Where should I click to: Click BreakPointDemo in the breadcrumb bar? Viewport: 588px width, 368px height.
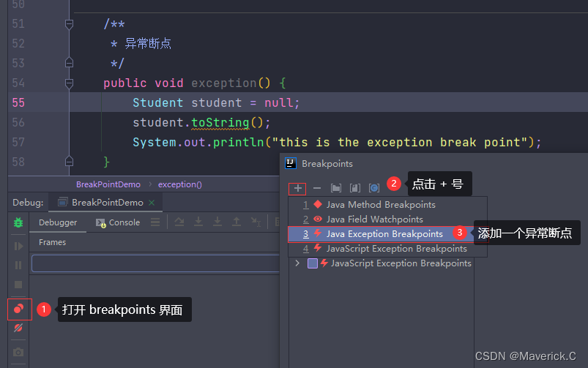pyautogui.click(x=108, y=184)
